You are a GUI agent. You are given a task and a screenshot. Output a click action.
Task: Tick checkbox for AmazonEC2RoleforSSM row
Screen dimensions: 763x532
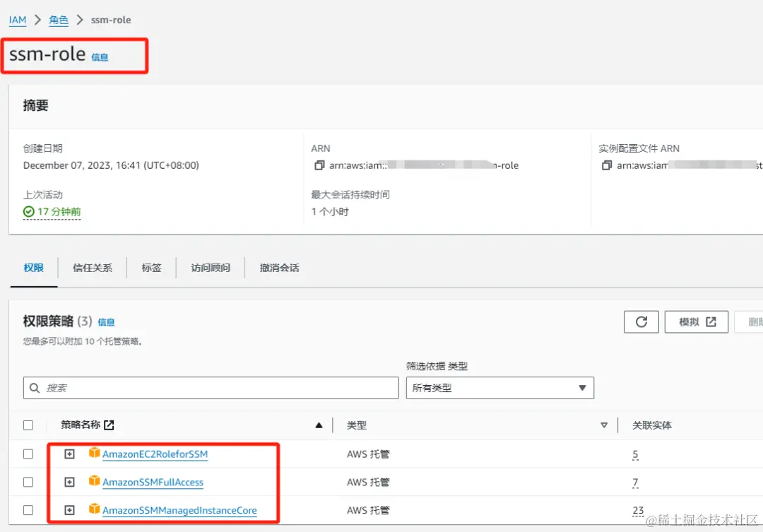click(x=28, y=454)
